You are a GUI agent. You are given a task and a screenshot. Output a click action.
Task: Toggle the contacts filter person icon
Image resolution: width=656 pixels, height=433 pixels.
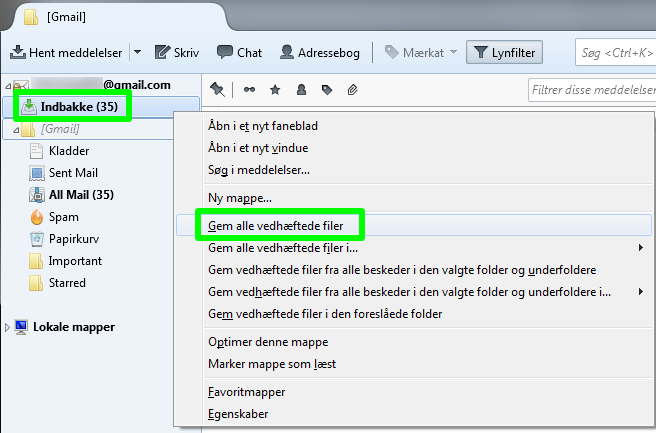(301, 90)
